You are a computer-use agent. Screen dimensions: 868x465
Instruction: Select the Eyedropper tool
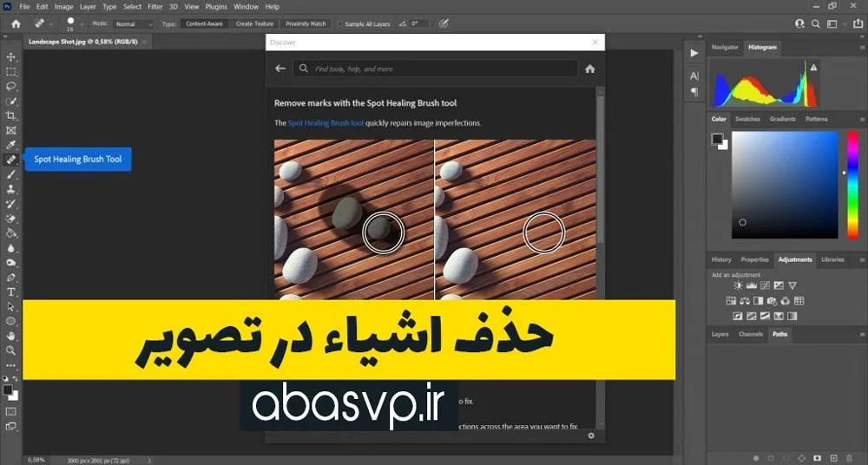[10, 145]
